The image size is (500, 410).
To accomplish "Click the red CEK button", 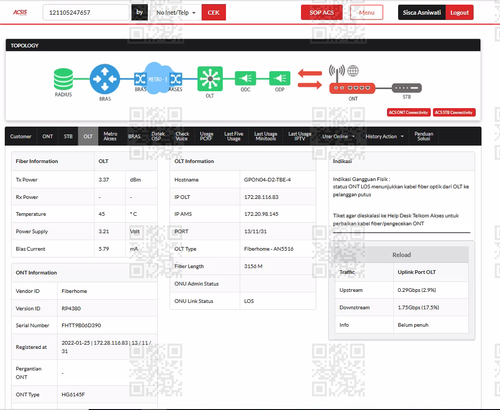I will [214, 13].
